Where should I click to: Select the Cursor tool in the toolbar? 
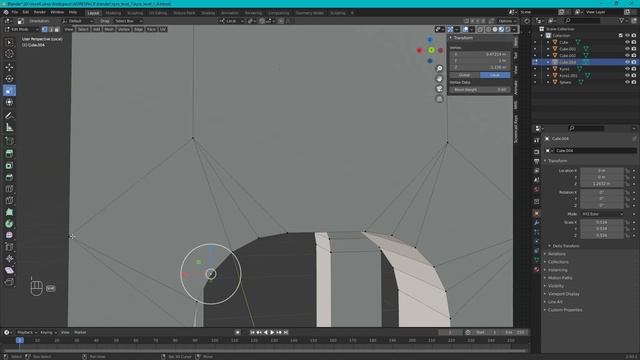point(9,54)
